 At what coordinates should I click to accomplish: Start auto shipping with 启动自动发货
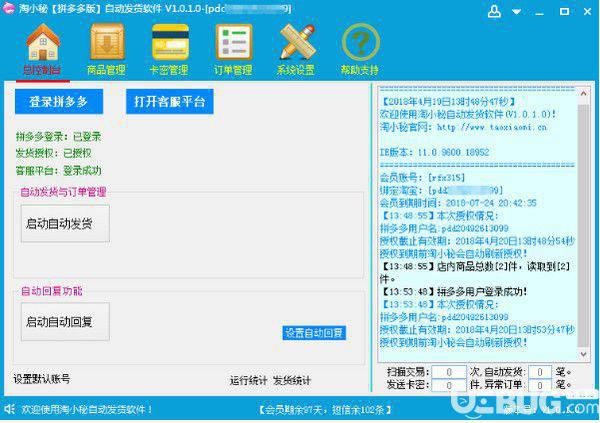65,224
